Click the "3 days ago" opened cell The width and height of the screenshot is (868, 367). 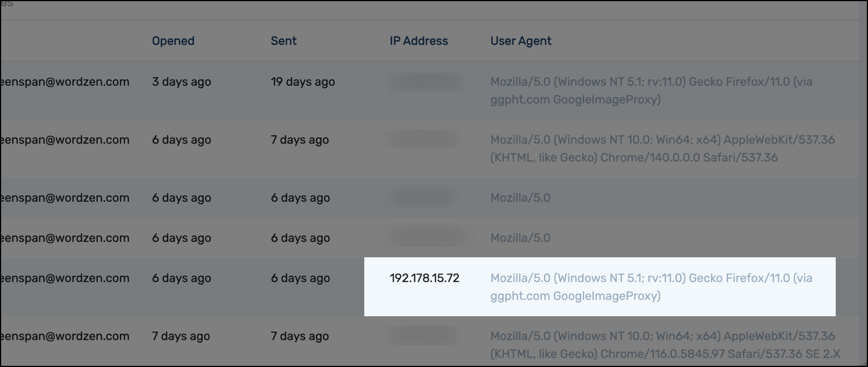[181, 82]
